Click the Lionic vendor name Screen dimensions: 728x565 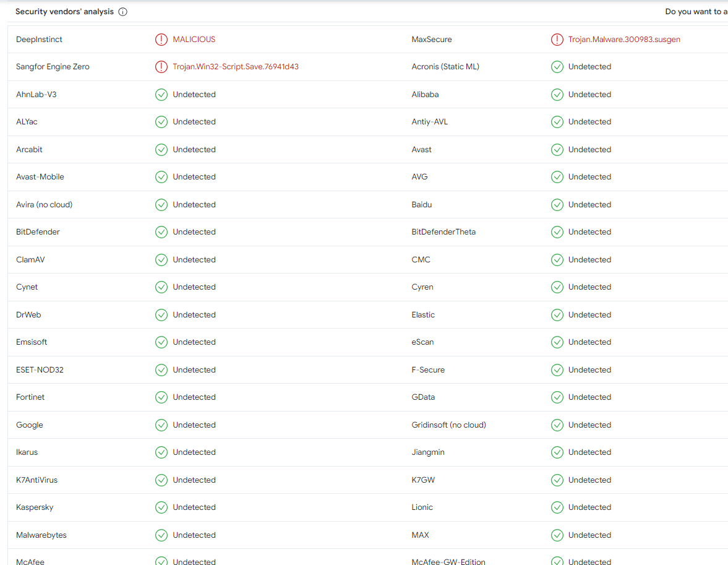click(x=422, y=507)
